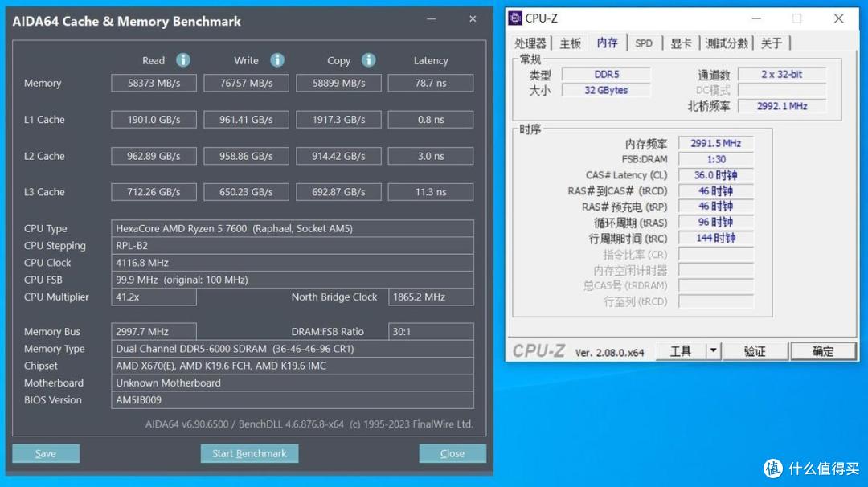Click Start Benchmark button
The width and height of the screenshot is (868, 487).
tap(250, 453)
